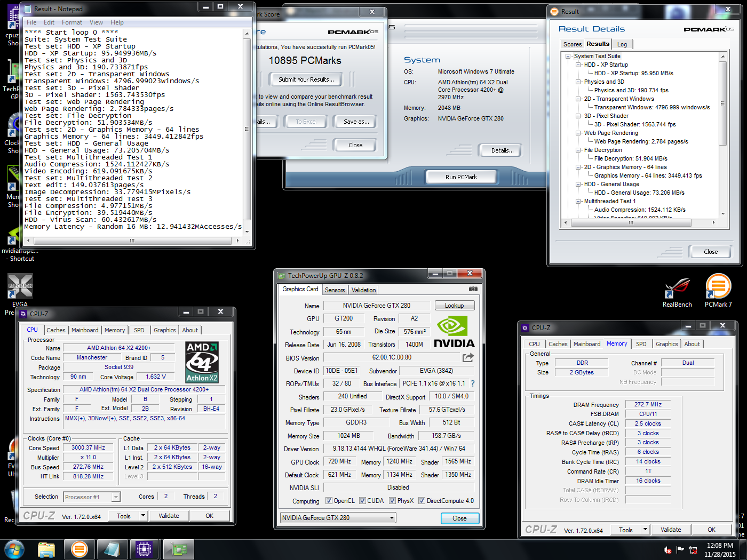
Task: Click the AMD Athlon X2 logo in CPU-Z
Action: 202,363
